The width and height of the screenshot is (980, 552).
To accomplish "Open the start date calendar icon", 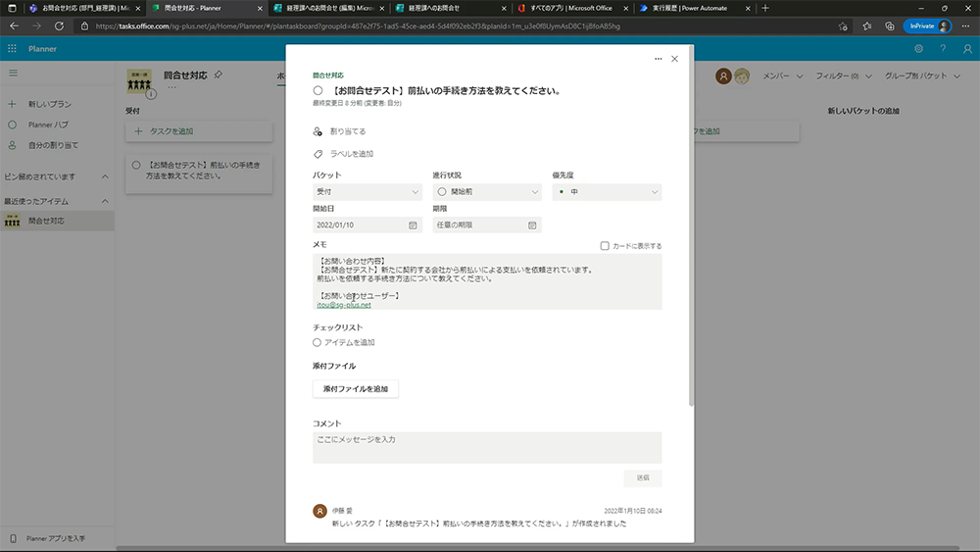I will [x=413, y=226].
